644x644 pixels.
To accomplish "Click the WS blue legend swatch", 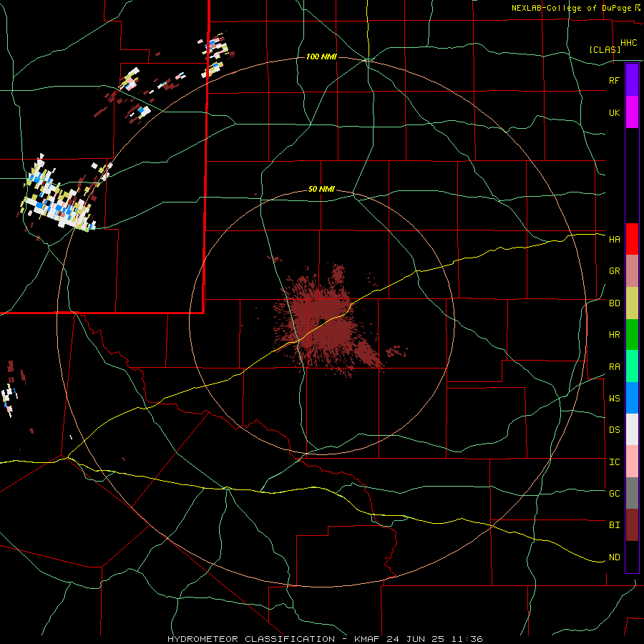I will pos(632,398).
